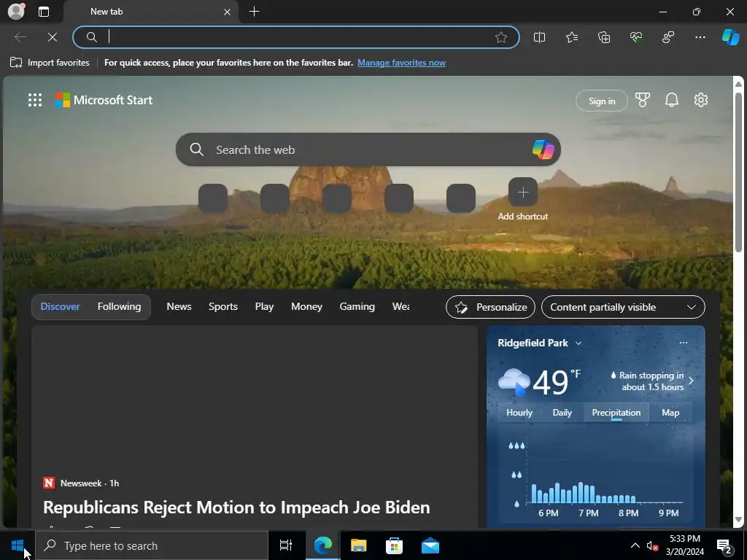The image size is (747, 560).
Task: Open the Money feed tab
Action: click(307, 307)
